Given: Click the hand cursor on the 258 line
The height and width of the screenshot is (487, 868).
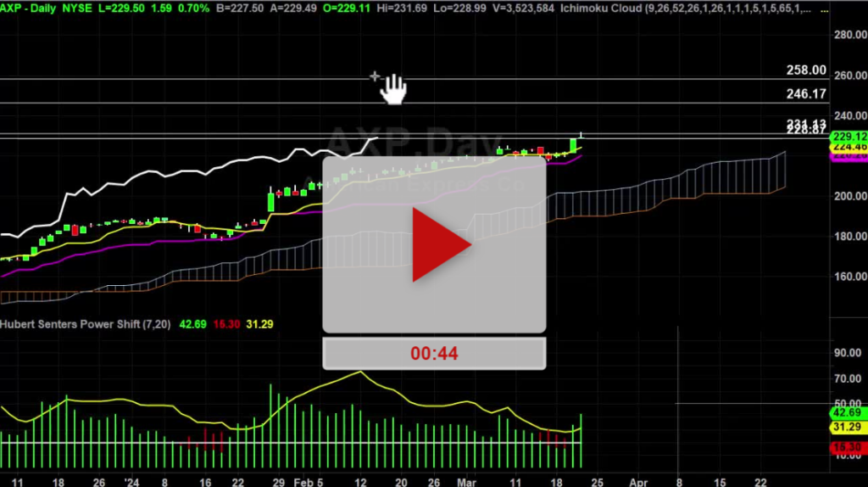Looking at the screenshot, I should coord(393,88).
